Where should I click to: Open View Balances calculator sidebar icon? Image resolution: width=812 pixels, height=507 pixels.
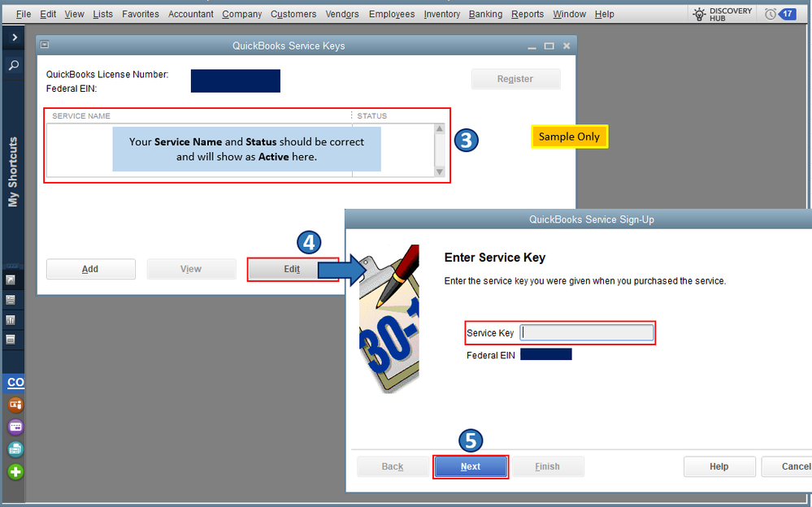point(11,300)
